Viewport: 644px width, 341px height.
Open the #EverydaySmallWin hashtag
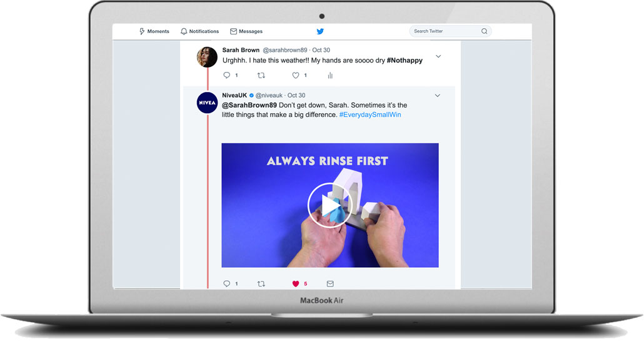point(370,115)
